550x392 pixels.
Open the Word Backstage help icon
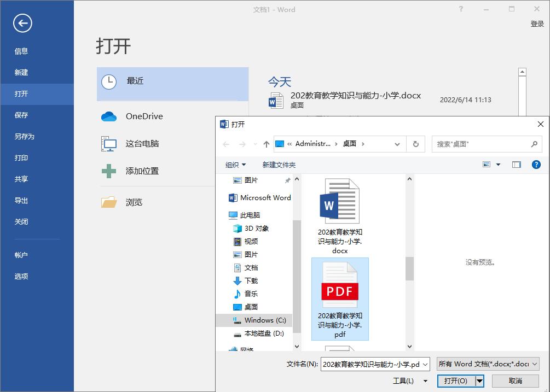coord(462,9)
